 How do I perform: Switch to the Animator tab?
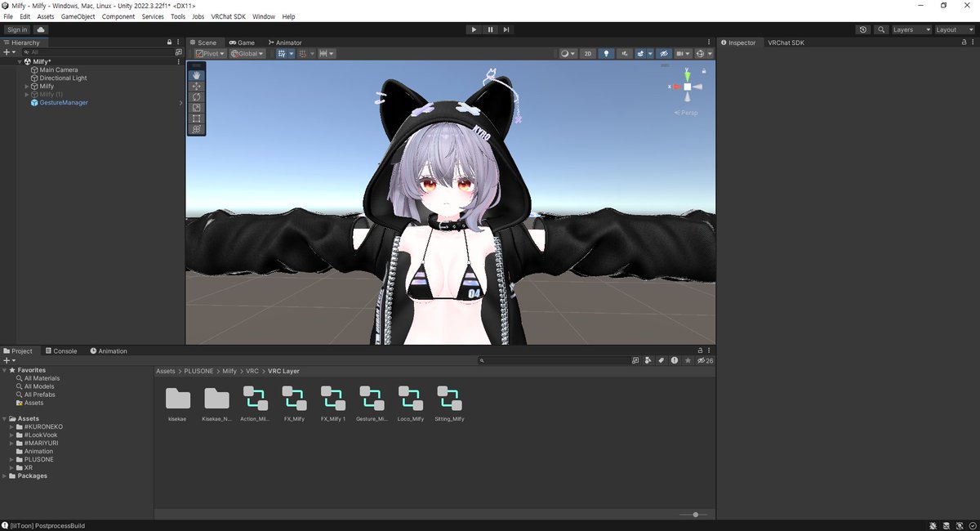click(x=284, y=42)
